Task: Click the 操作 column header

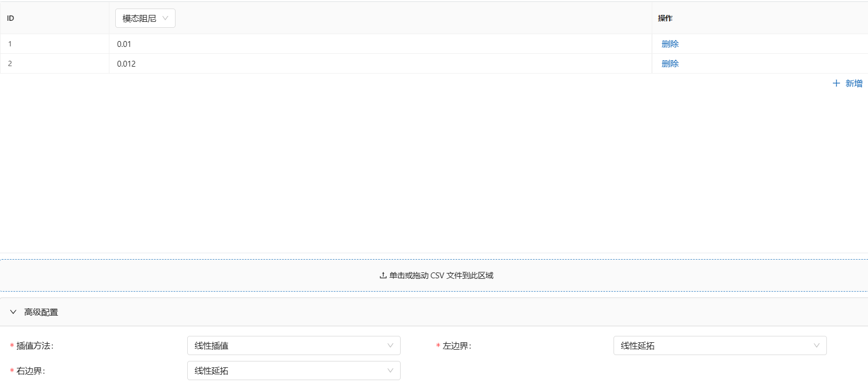Action: [x=760, y=18]
